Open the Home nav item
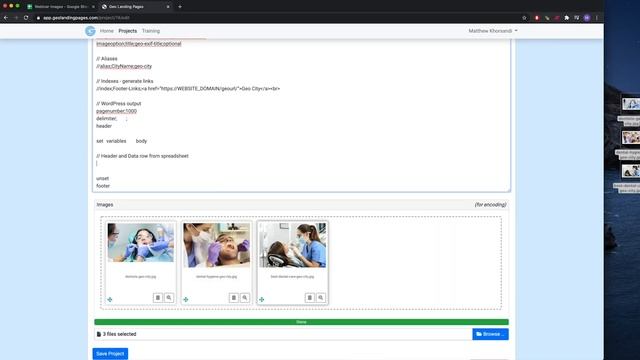 click(x=107, y=31)
